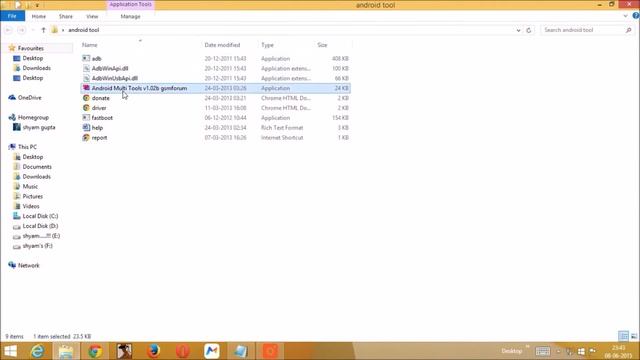Open the shyam's (F:) drive
Image resolution: width=640 pixels, height=360 pixels.
coord(38,246)
